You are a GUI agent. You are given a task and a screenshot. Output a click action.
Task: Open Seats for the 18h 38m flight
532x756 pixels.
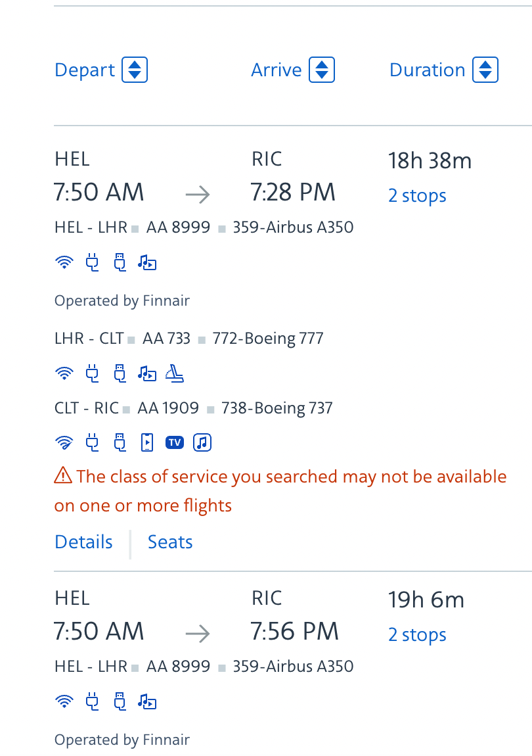(x=170, y=542)
